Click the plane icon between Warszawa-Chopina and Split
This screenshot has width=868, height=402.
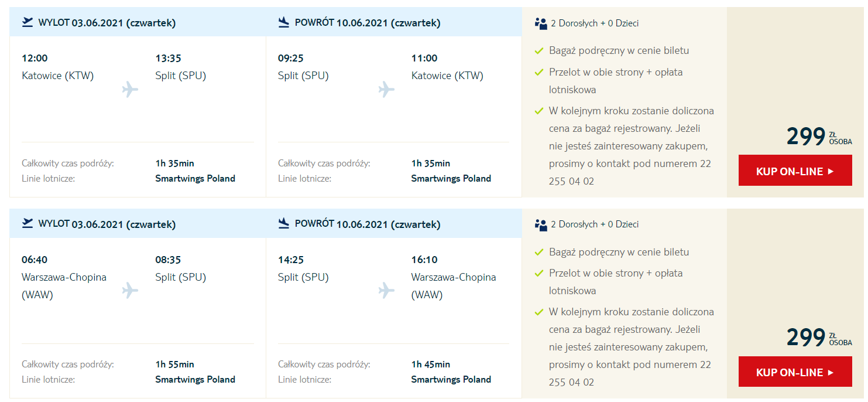point(131,291)
